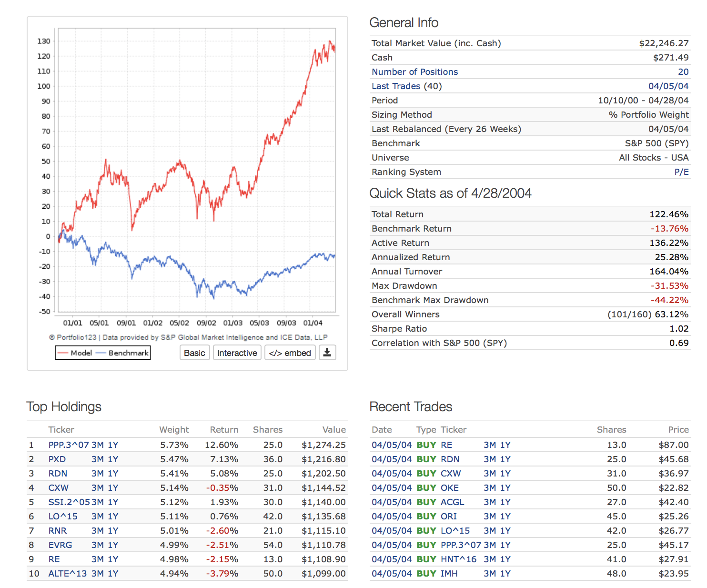Open the Number of Positions link

[x=414, y=72]
